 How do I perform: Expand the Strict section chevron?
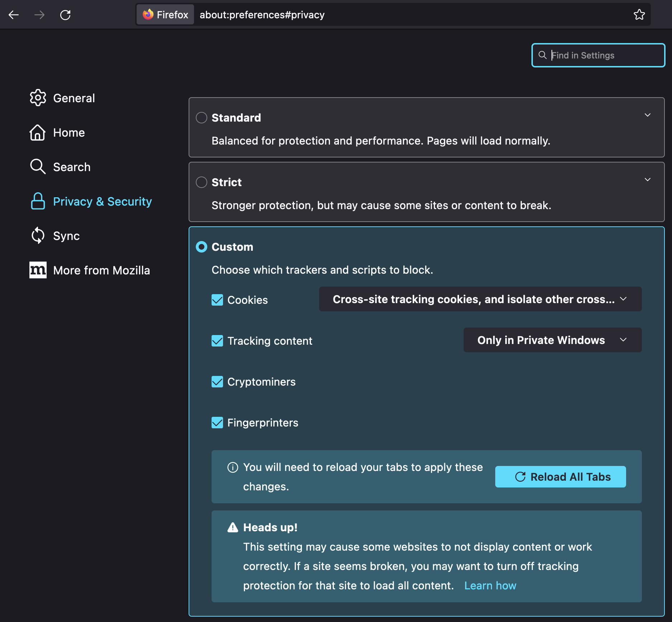(648, 180)
